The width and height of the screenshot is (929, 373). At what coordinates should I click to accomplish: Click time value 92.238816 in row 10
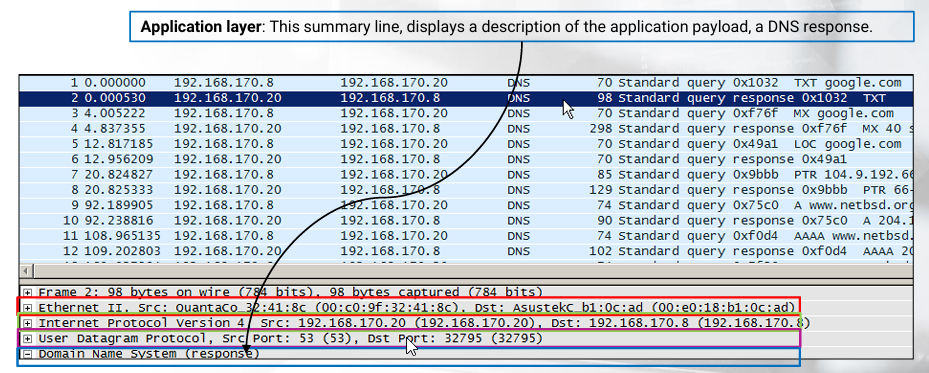pos(118,220)
